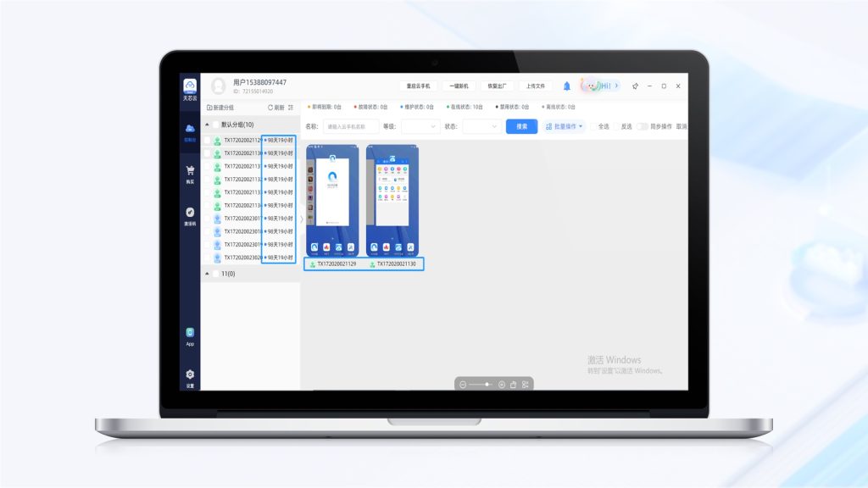The image size is (868, 488).
Task: Click the 激活码 activation code icon
Action: pyautogui.click(x=190, y=213)
